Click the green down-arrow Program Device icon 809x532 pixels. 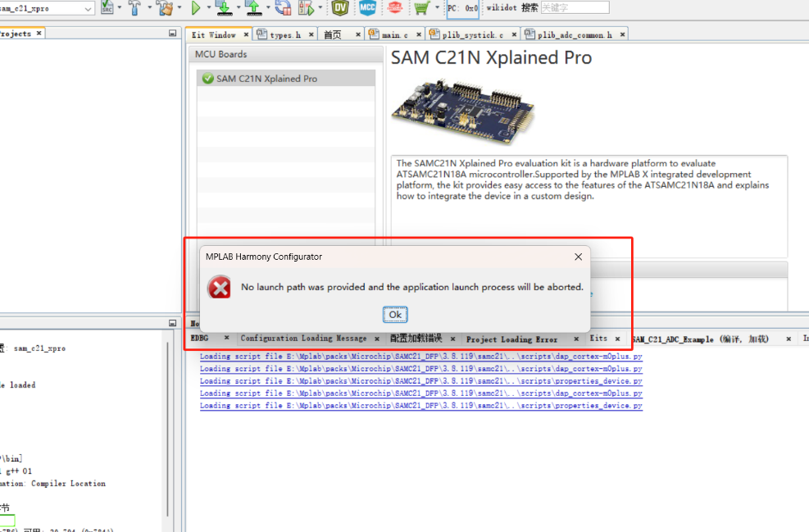(224, 7)
